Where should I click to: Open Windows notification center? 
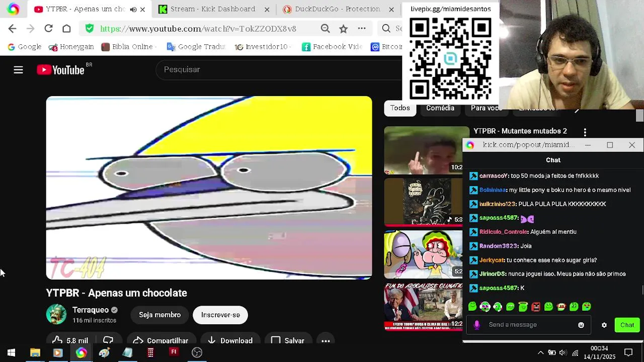[x=628, y=352]
